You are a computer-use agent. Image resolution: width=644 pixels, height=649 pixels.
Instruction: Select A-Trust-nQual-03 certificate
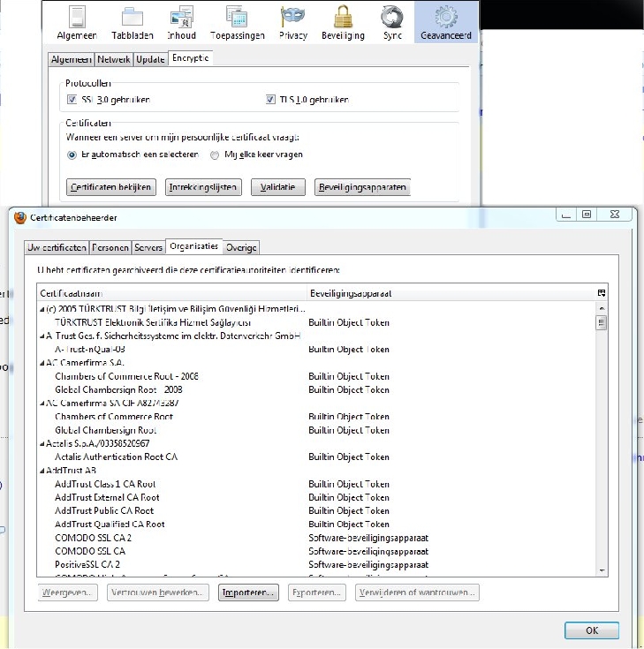click(316, 350)
